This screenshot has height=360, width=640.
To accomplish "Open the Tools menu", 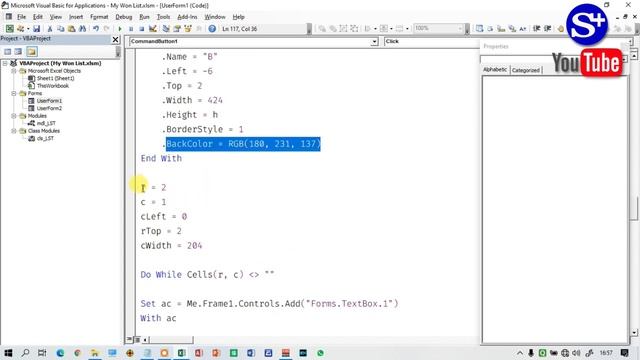I will coord(163,17).
